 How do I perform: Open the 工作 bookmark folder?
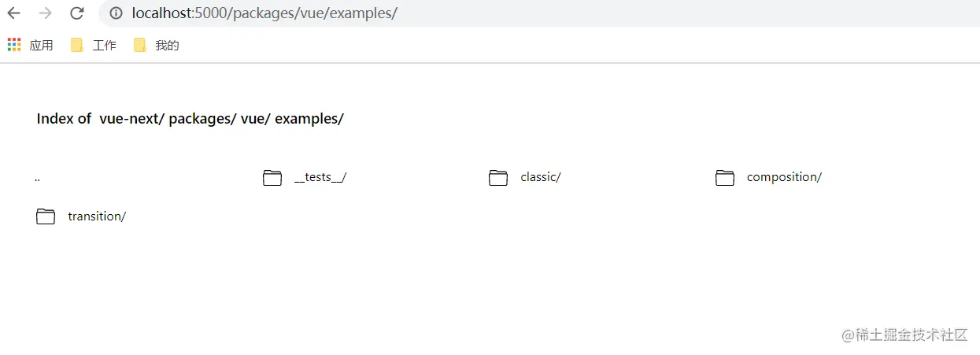(x=94, y=46)
